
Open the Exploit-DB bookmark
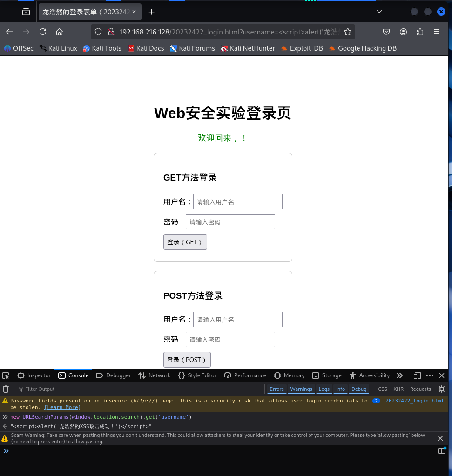302,48
